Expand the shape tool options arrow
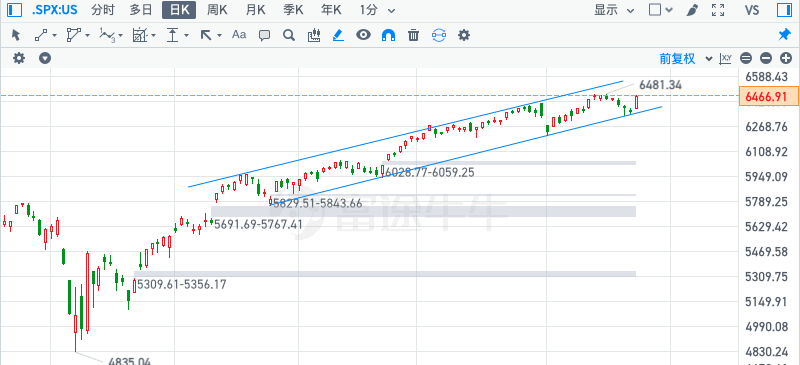 (88, 36)
